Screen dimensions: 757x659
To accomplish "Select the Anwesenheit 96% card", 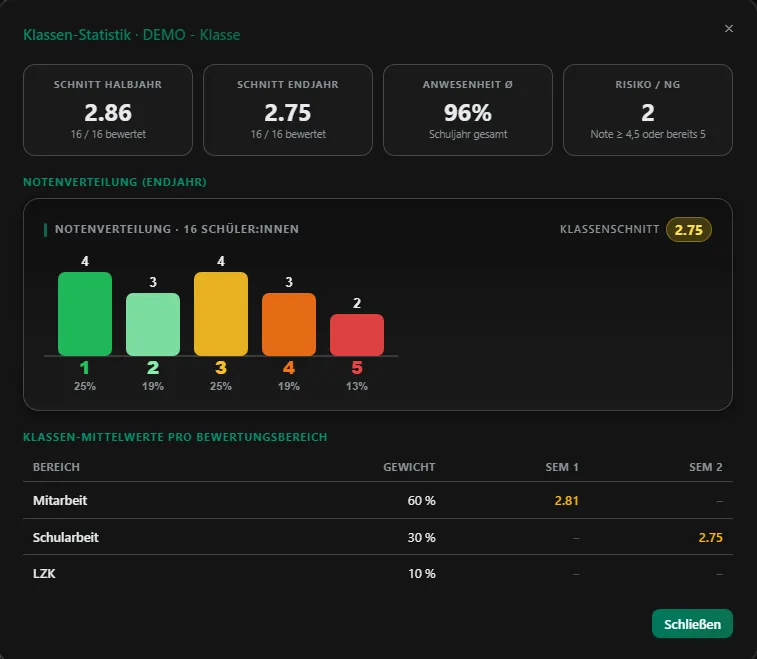I will (468, 110).
